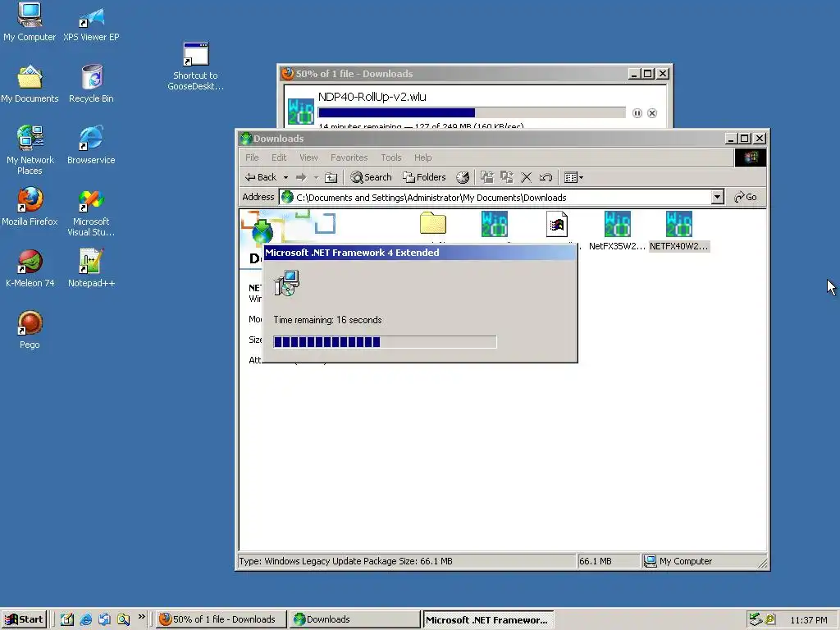Cancel the NDP40-RollUp-v2.wlu download

[652, 113]
